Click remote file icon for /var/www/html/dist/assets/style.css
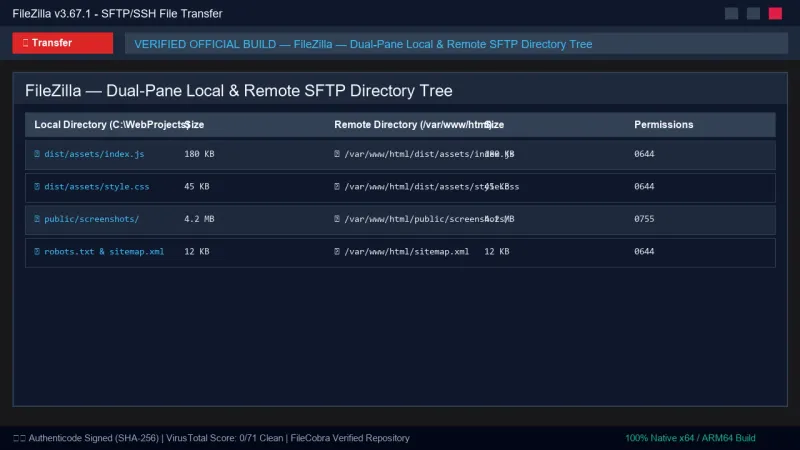The image size is (800, 450). point(337,186)
